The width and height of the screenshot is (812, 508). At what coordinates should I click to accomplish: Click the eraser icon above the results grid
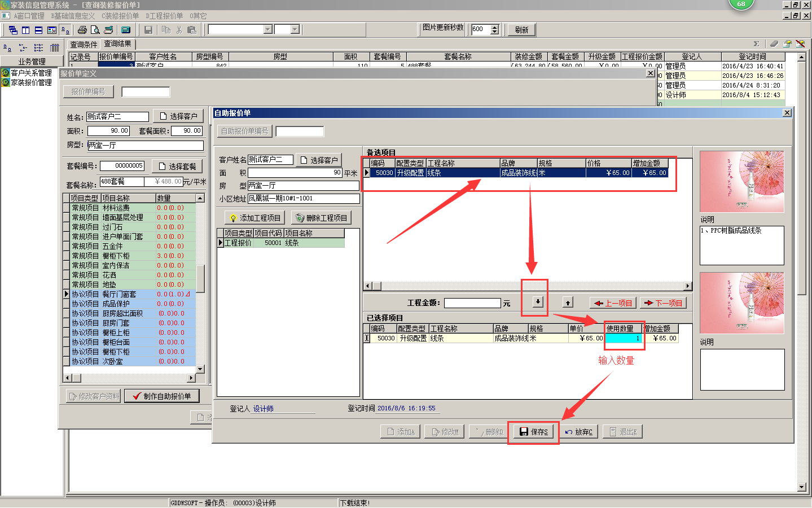point(774,44)
